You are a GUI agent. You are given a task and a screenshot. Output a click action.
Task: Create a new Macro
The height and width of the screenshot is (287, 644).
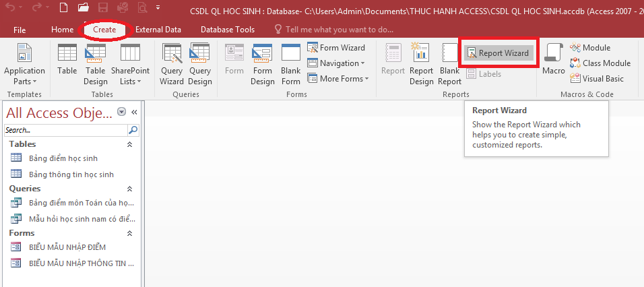click(x=553, y=60)
